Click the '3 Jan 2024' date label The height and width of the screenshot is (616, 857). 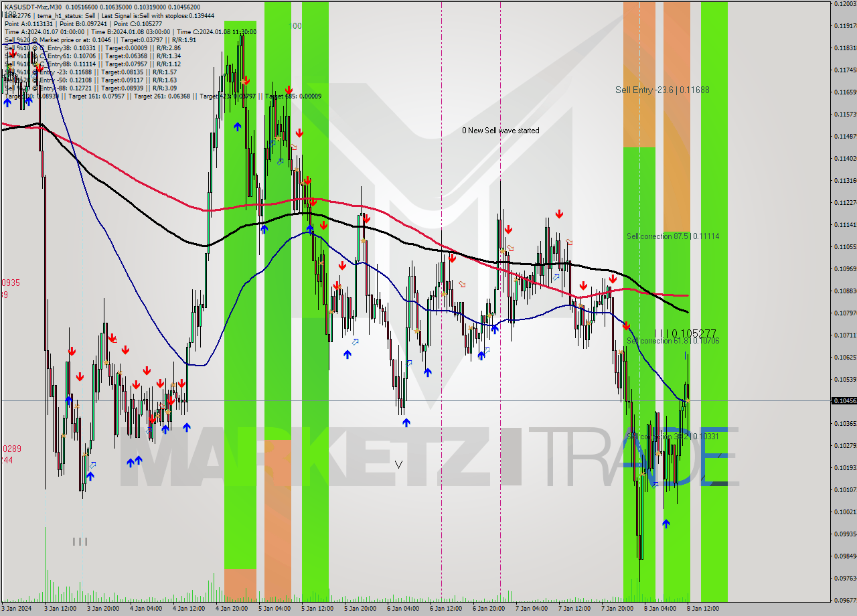(x=17, y=609)
